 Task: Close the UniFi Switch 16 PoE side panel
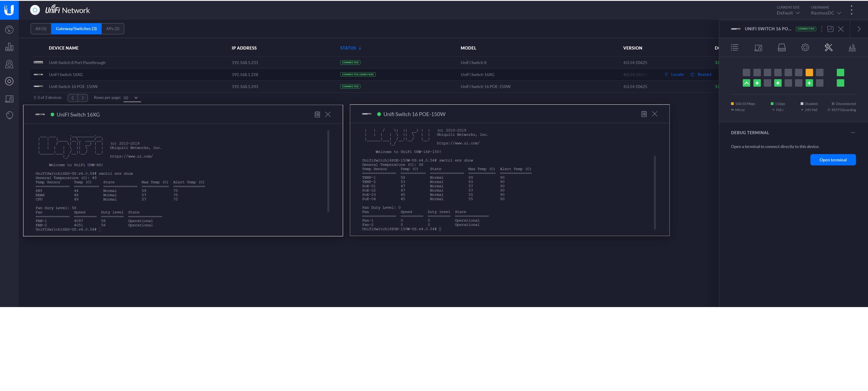coord(841,29)
